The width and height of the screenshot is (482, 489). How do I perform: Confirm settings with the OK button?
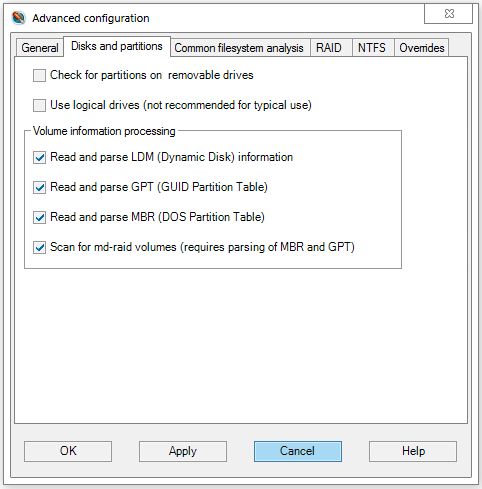(68, 451)
